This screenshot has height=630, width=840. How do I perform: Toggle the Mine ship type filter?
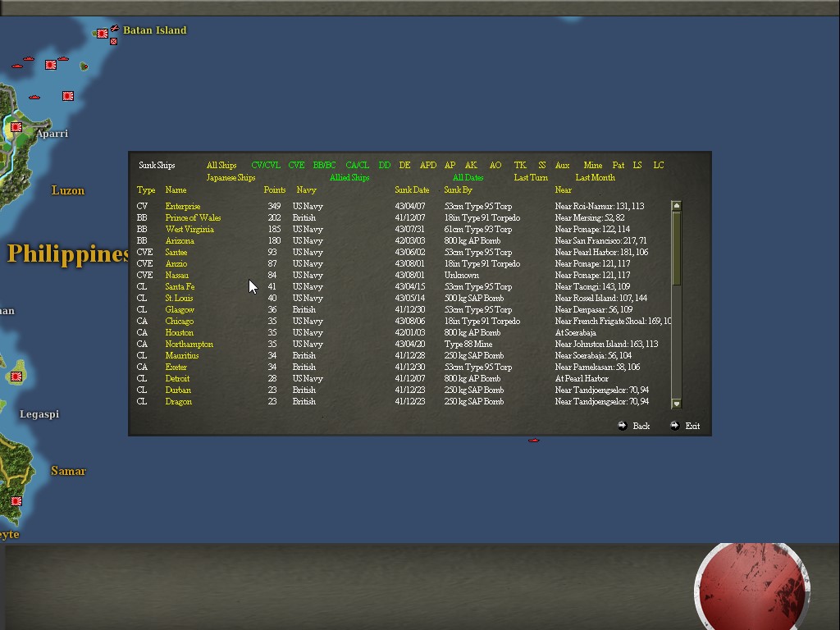coord(592,166)
